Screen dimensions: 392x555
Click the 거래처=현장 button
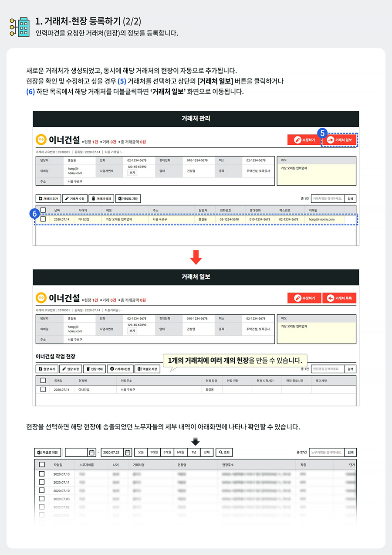click(120, 369)
